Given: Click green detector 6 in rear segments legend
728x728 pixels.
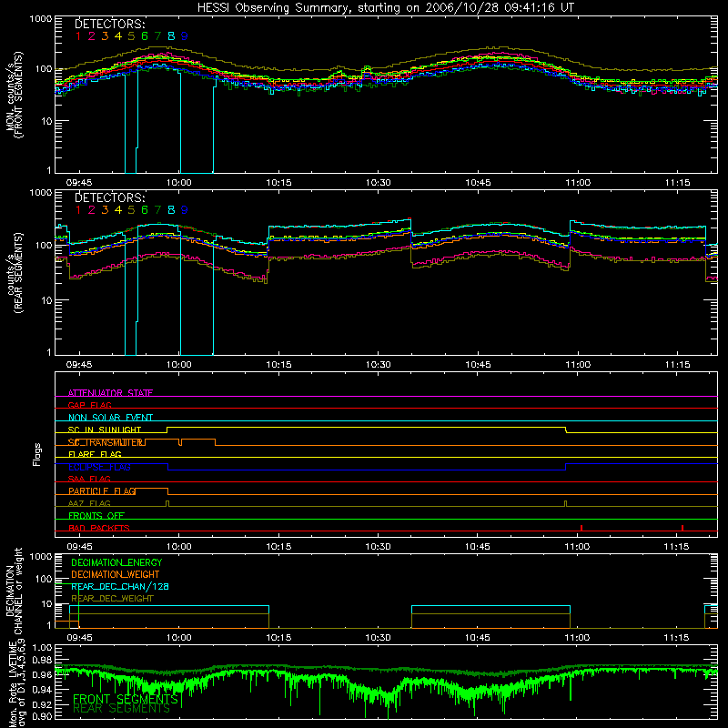Looking at the screenshot, I should click(145, 210).
